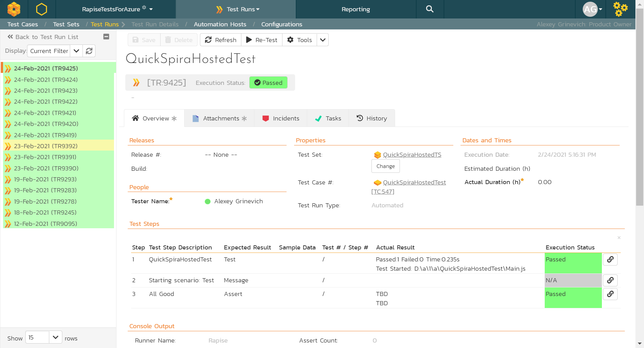The width and height of the screenshot is (644, 348).
Task: Open Configurations link
Action: (281, 24)
